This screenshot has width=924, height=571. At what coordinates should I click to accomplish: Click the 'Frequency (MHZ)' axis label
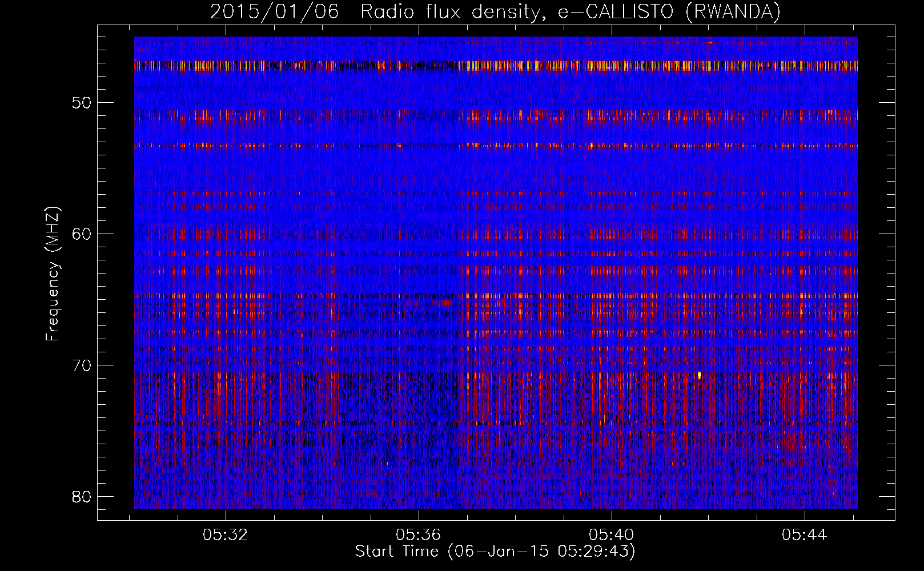pyautogui.click(x=53, y=274)
